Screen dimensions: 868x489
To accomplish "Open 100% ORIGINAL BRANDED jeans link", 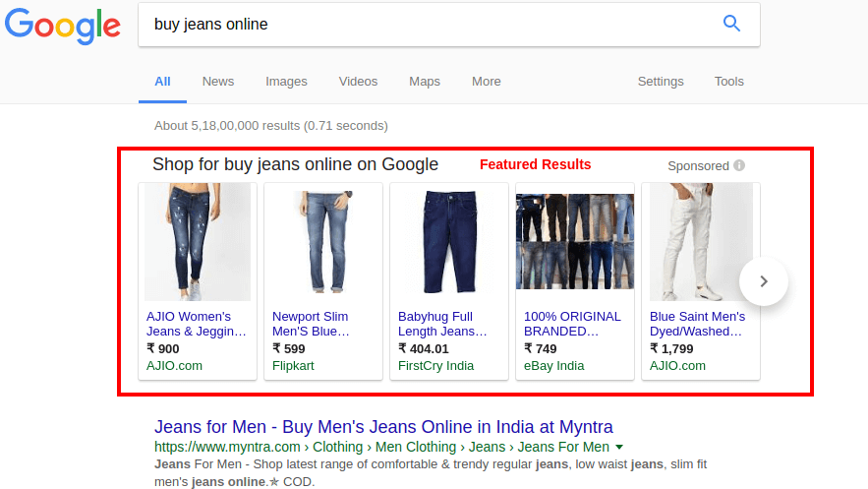I will pos(572,324).
